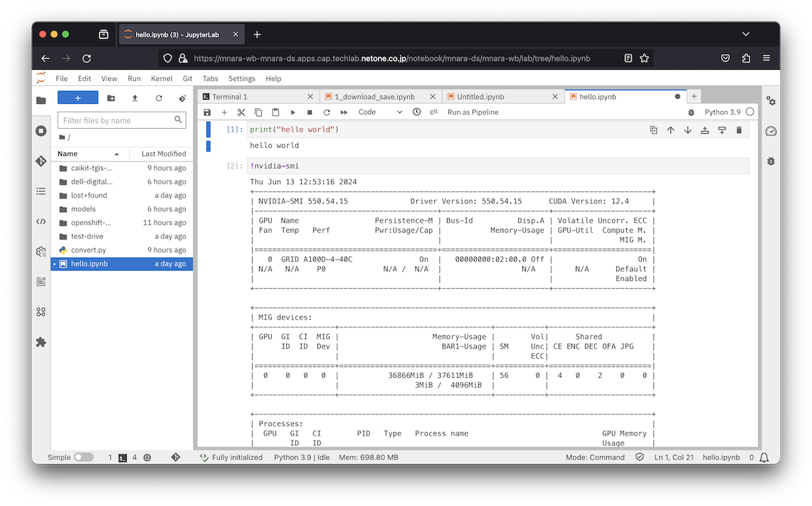This screenshot has height=506, width=812.
Task: Refresh the file browser list
Action: click(159, 98)
